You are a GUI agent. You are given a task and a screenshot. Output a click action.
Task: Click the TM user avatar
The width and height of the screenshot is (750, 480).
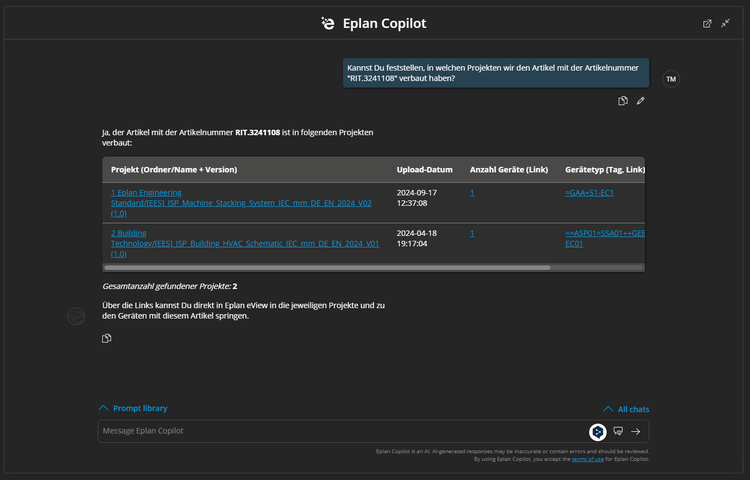[x=671, y=79]
